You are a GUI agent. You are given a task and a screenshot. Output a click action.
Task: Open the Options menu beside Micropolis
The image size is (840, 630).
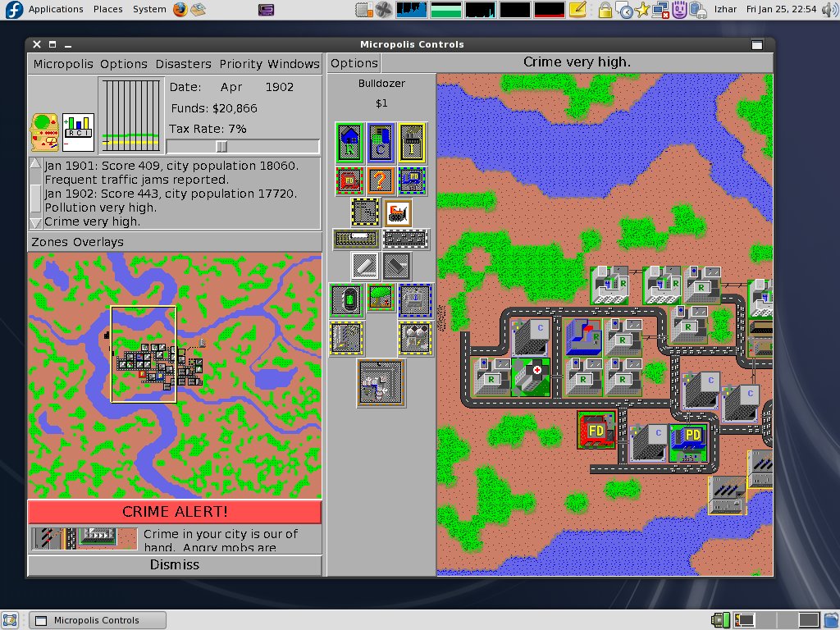[x=124, y=64]
